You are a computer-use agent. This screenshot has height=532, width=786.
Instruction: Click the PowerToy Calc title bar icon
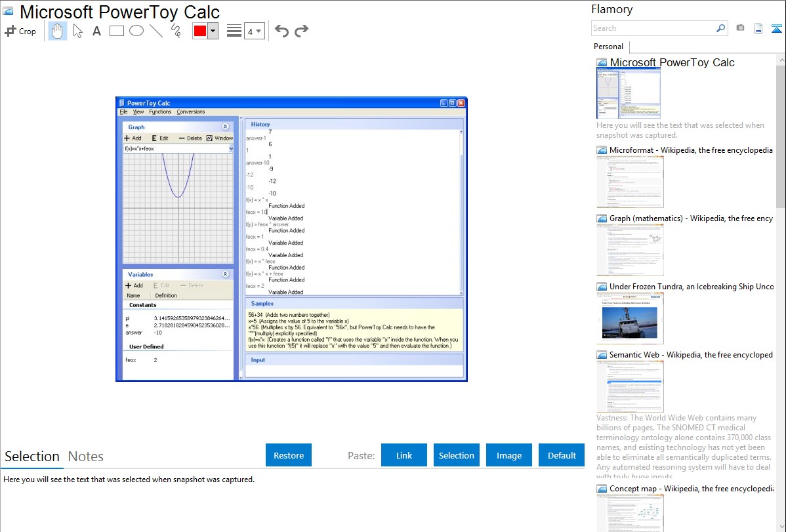pyautogui.click(x=122, y=103)
